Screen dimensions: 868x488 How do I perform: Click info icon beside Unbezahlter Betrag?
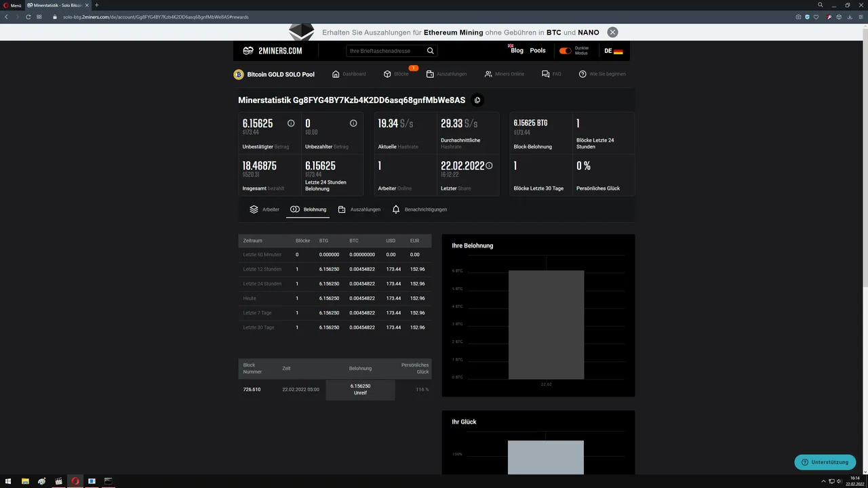coord(353,123)
